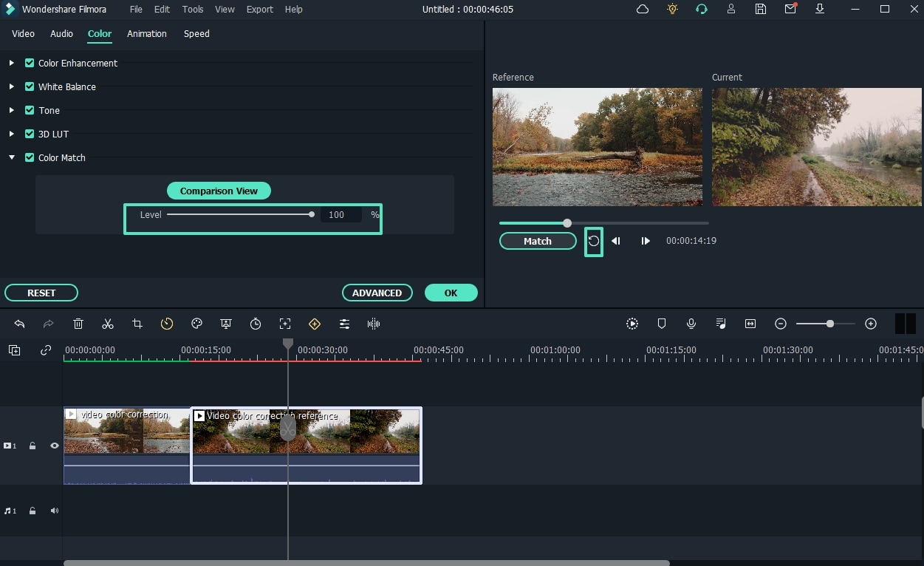The height and width of the screenshot is (566, 924).
Task: Click OK to confirm color settings
Action: point(451,293)
